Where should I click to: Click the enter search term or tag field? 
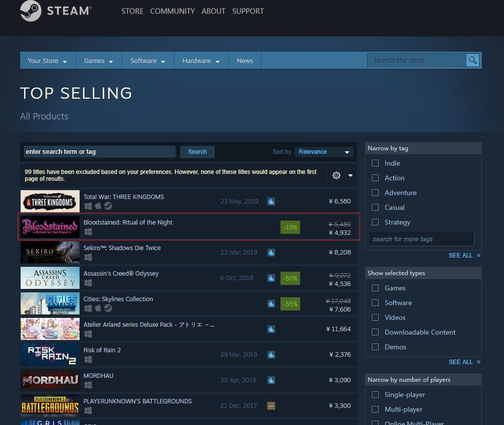coord(100,152)
